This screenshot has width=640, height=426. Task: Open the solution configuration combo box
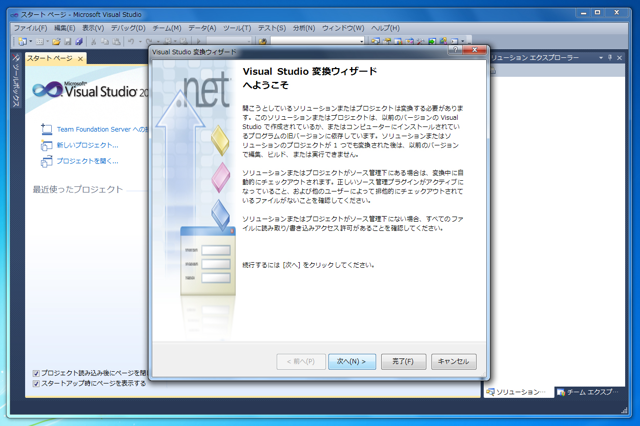click(x=229, y=41)
